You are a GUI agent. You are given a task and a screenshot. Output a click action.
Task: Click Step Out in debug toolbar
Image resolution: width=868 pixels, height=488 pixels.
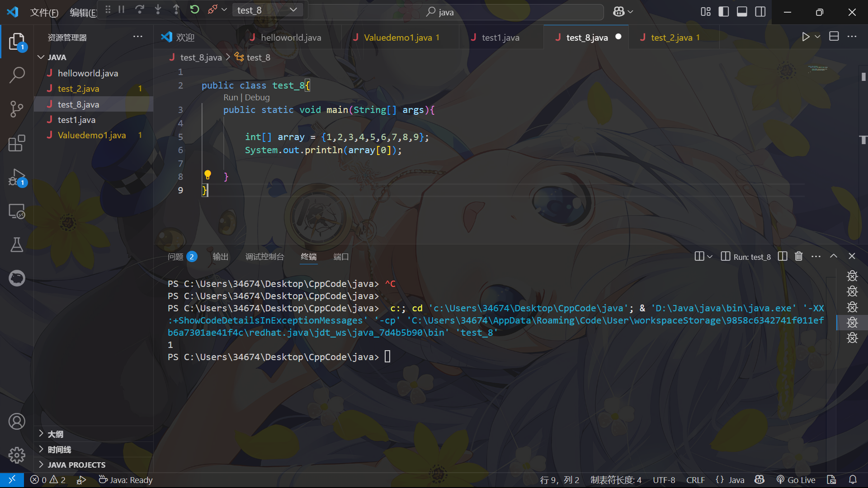pyautogui.click(x=176, y=9)
